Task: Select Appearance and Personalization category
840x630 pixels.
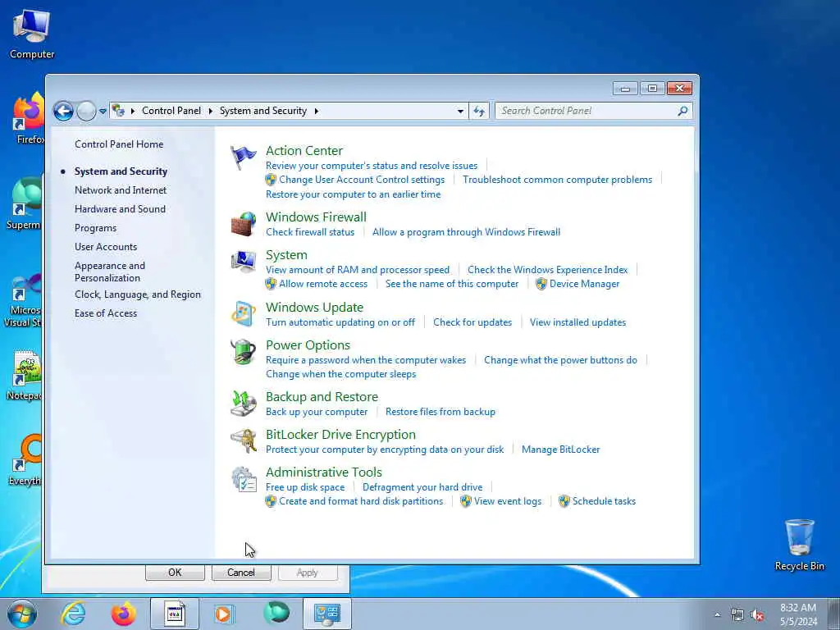Action: pyautogui.click(x=110, y=272)
